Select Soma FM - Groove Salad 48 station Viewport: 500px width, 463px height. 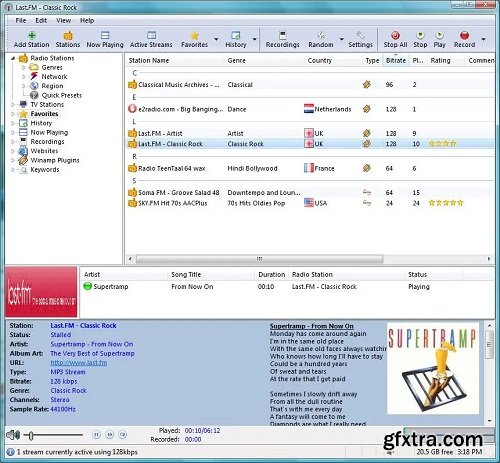pos(310,193)
